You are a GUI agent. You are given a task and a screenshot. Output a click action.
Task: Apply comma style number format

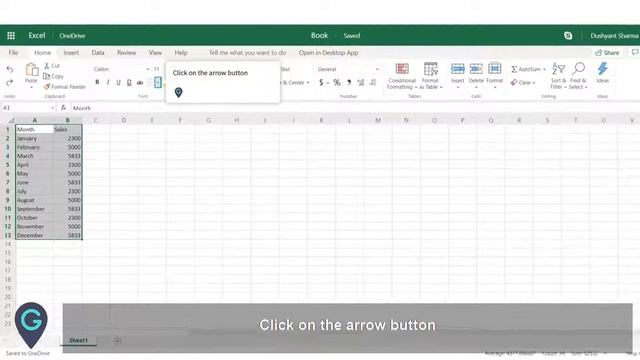click(349, 82)
